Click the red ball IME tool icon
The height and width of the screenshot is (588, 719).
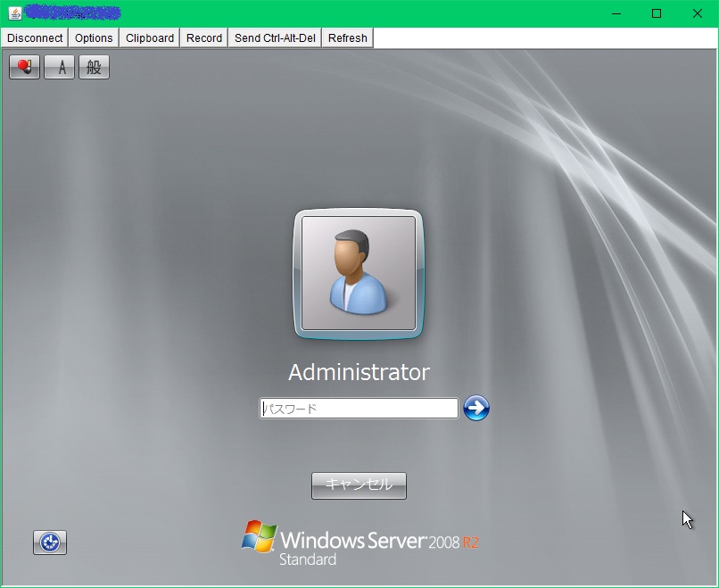point(24,68)
